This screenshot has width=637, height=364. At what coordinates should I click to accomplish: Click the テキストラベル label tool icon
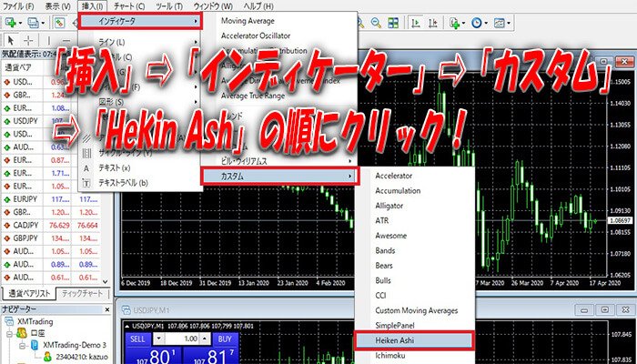pos(85,182)
